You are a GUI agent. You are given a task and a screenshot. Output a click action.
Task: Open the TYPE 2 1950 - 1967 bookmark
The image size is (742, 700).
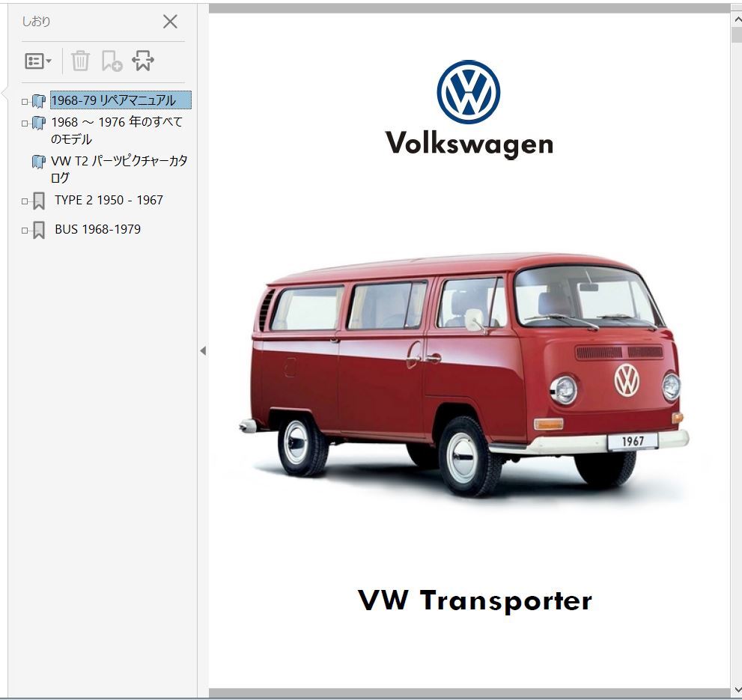coord(109,200)
